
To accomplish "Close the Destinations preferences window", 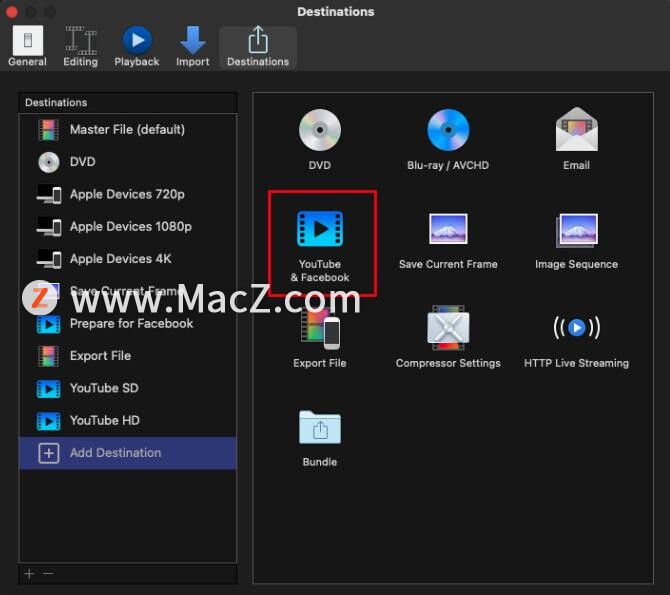I will tap(12, 12).
